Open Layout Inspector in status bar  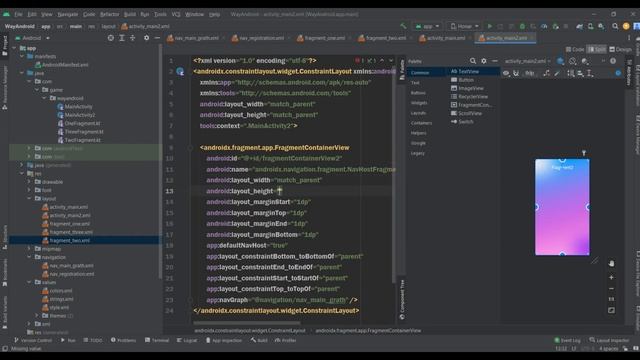tap(609, 340)
